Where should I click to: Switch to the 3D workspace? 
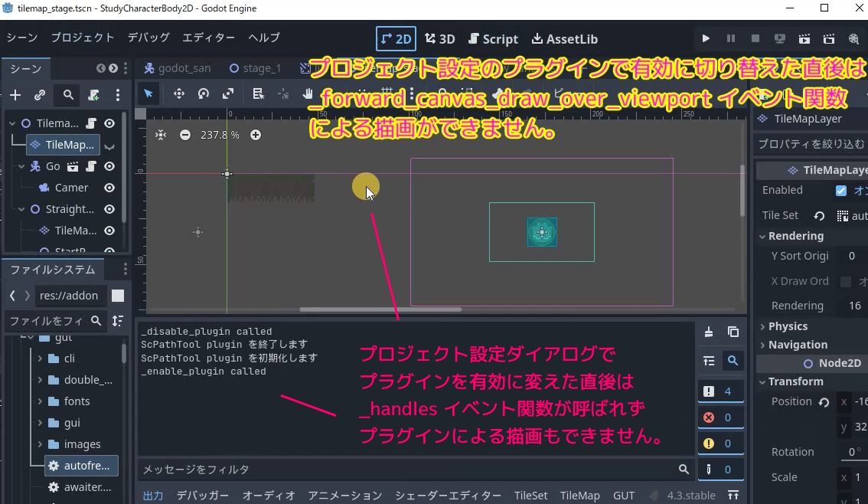click(x=440, y=39)
